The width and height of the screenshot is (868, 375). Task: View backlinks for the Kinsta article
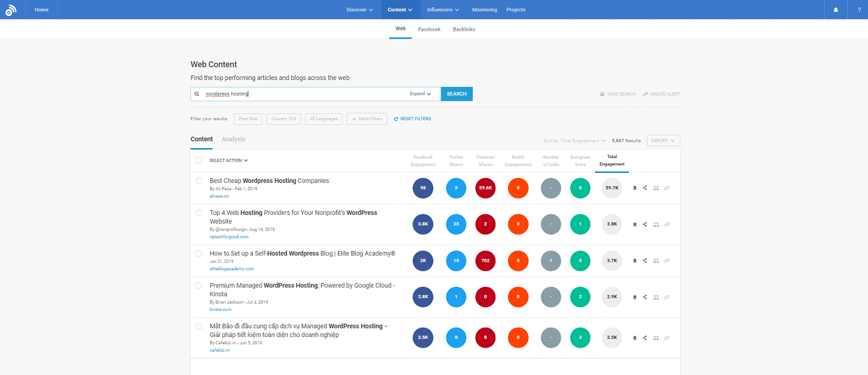point(667,297)
